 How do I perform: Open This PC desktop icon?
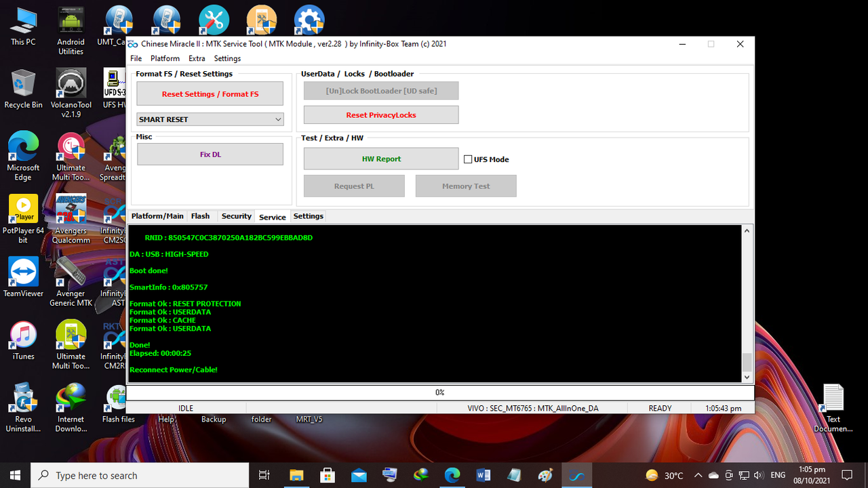pyautogui.click(x=23, y=27)
